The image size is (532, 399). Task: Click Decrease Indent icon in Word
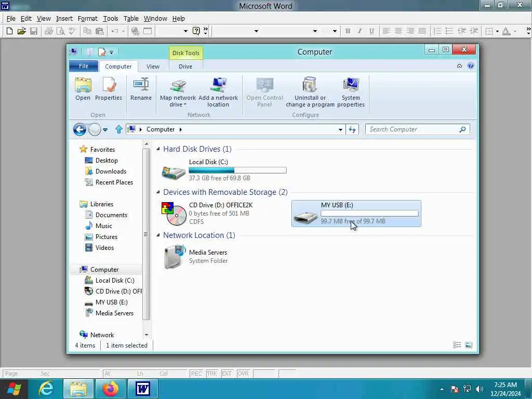pos(461,31)
